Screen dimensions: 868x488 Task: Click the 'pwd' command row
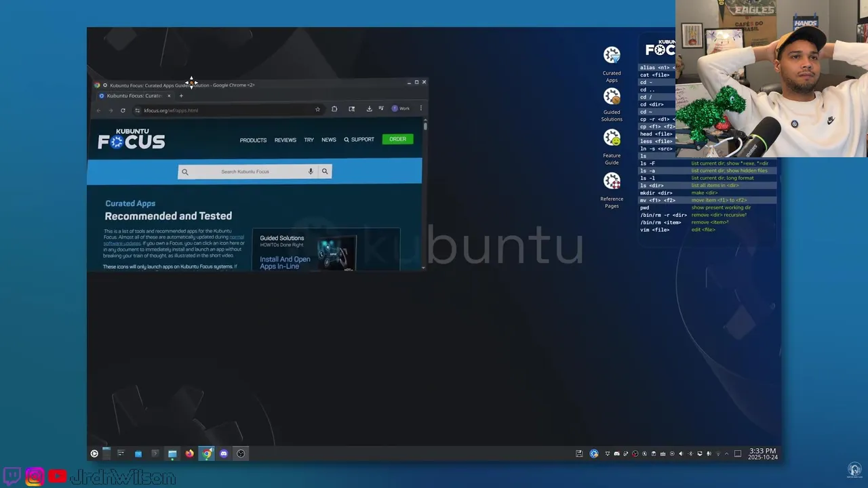pos(645,207)
